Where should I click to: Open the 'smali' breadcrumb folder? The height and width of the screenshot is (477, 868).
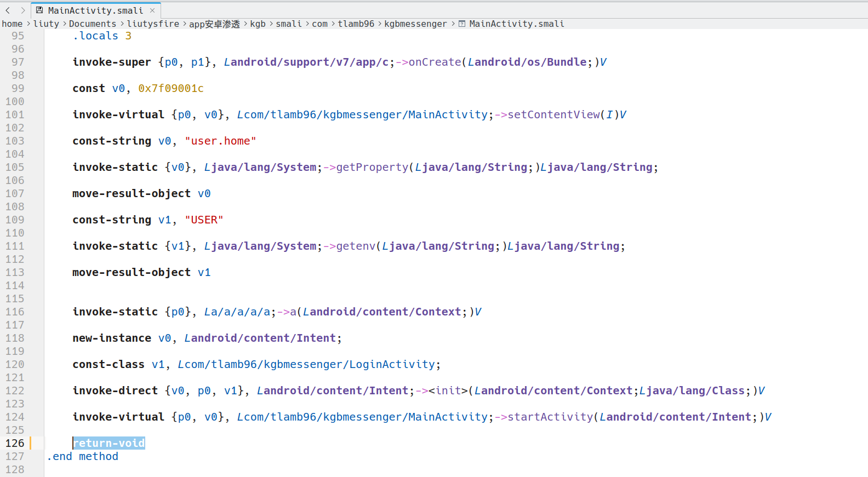pyautogui.click(x=289, y=24)
